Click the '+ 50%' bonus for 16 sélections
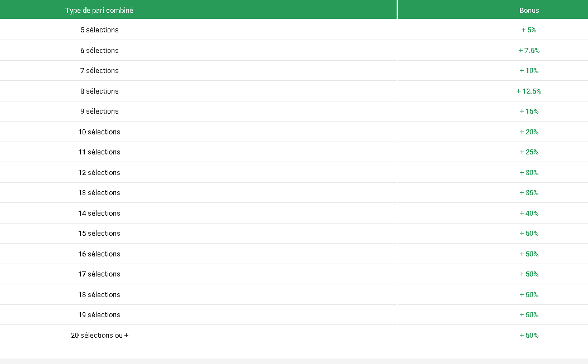 (x=529, y=254)
